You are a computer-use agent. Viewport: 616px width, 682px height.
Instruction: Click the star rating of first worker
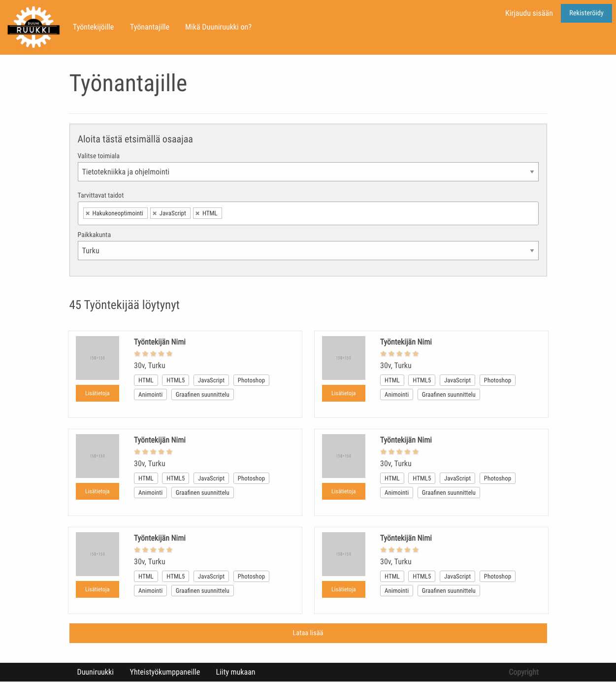(153, 354)
